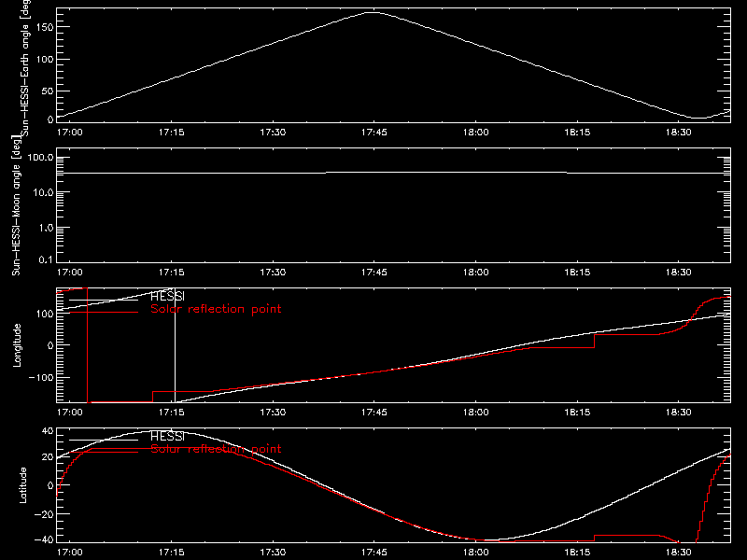Click 17:15 time label under Longitude plot
Image resolution: width=747 pixels, height=560 pixels.
pos(171,412)
